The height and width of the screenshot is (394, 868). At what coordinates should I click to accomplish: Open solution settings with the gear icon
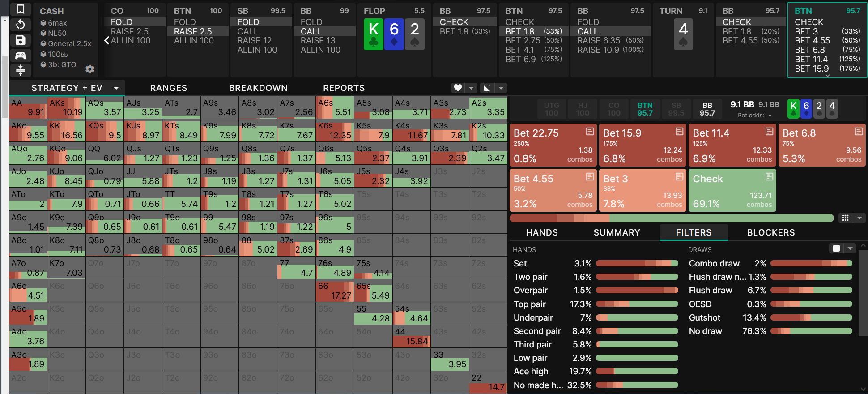click(x=89, y=69)
